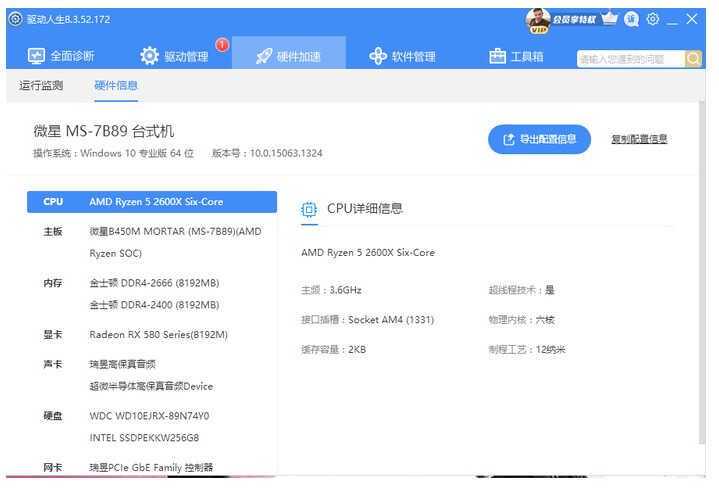Select the 内存 DDR4-2666 entry
719x490 pixels.
(154, 283)
